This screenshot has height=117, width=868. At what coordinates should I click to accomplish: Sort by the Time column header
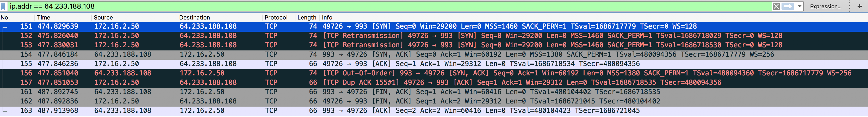point(63,17)
